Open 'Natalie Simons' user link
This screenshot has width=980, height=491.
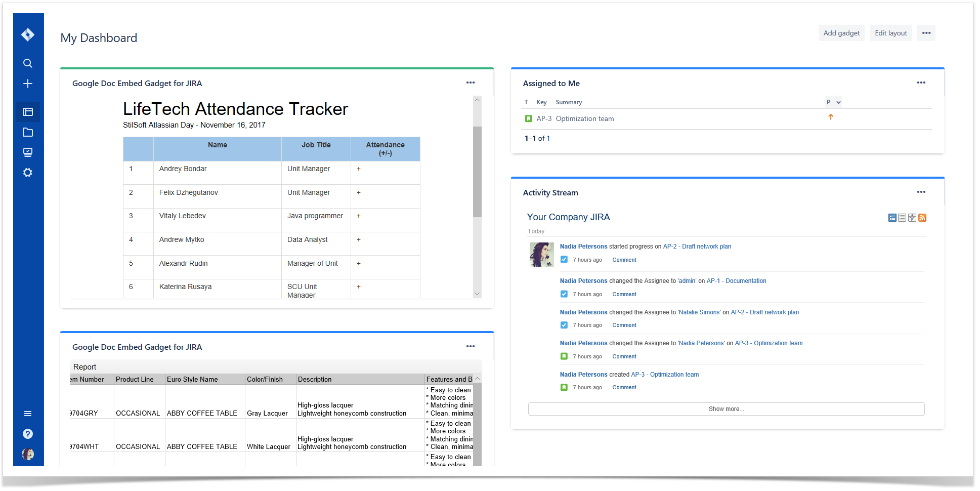(x=700, y=312)
